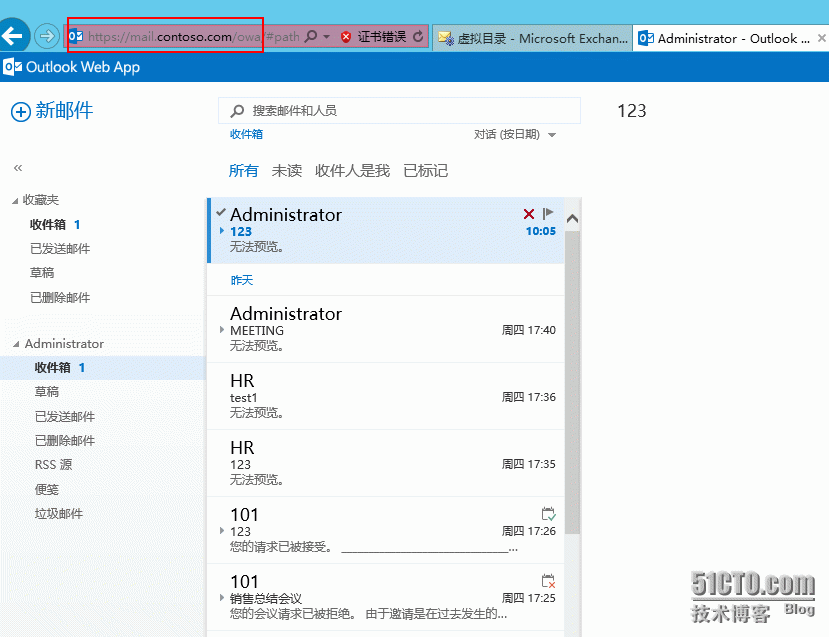Expand the 101 conversation at 17:26

click(x=222, y=531)
